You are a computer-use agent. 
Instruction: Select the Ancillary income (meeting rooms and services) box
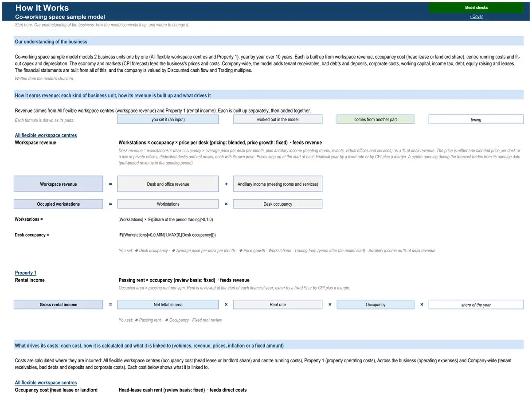pyautogui.click(x=278, y=184)
